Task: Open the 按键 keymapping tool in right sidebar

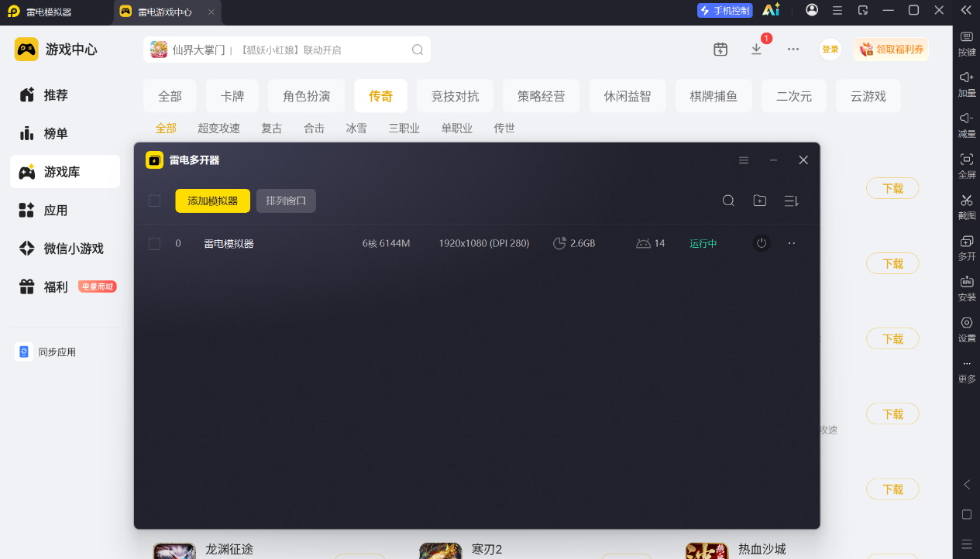Action: coord(966,43)
